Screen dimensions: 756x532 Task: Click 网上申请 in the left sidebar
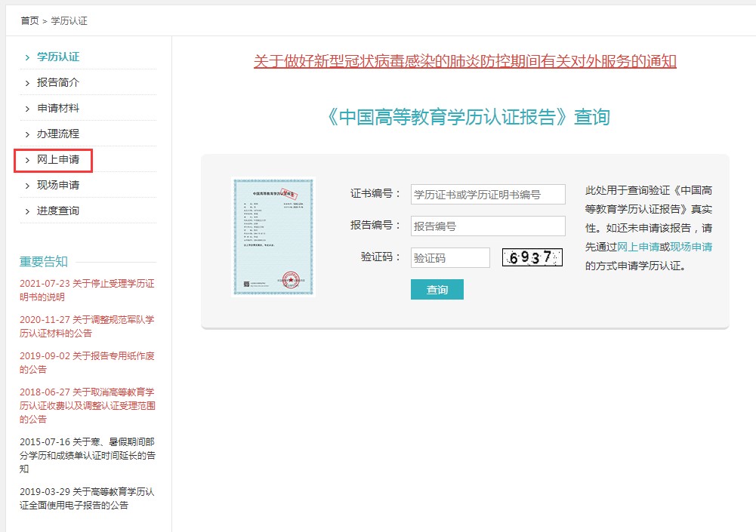58,160
